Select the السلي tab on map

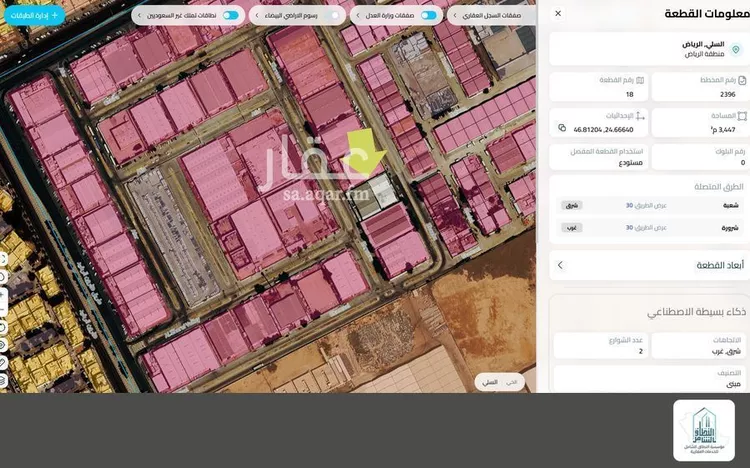coord(490,382)
